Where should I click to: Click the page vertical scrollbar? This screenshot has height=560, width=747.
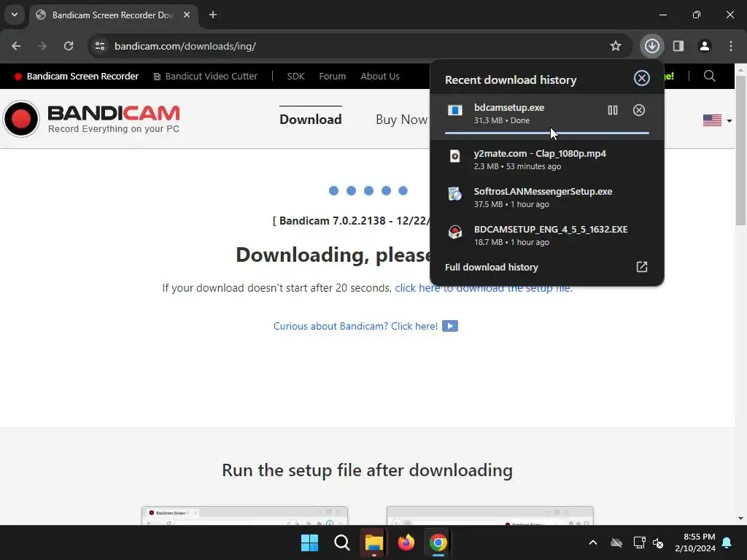(740, 150)
